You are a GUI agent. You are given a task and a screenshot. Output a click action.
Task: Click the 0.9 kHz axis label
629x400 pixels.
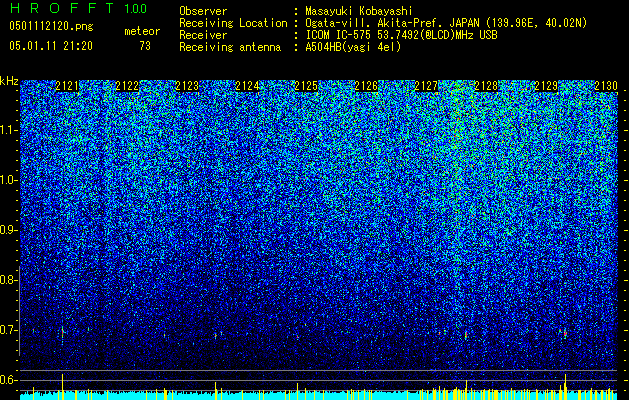tap(9, 230)
